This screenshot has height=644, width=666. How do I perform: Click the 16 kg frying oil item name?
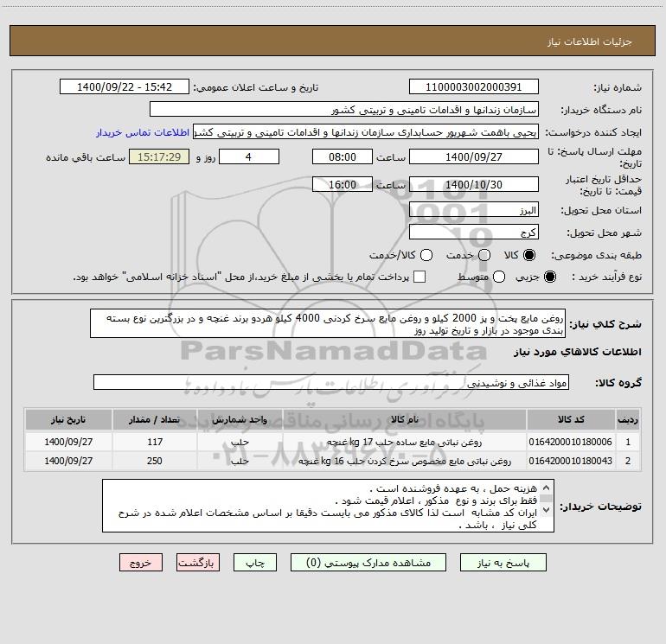[x=405, y=461]
